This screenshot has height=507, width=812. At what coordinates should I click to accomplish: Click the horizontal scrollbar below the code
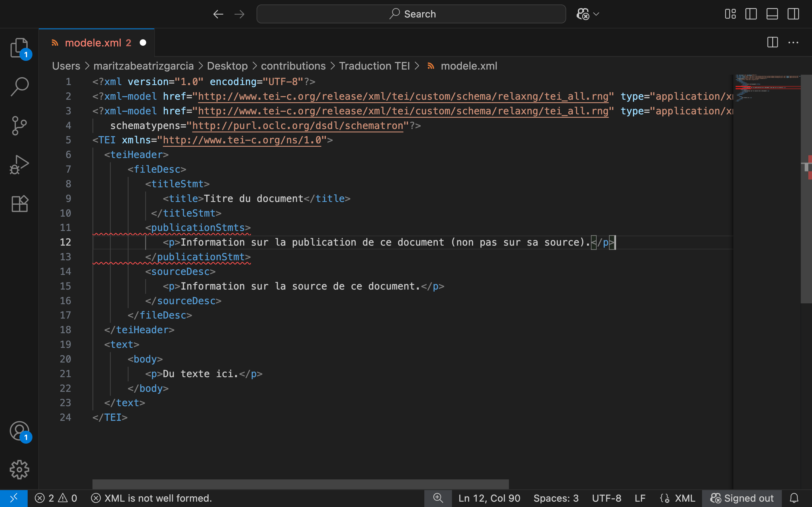(x=300, y=484)
